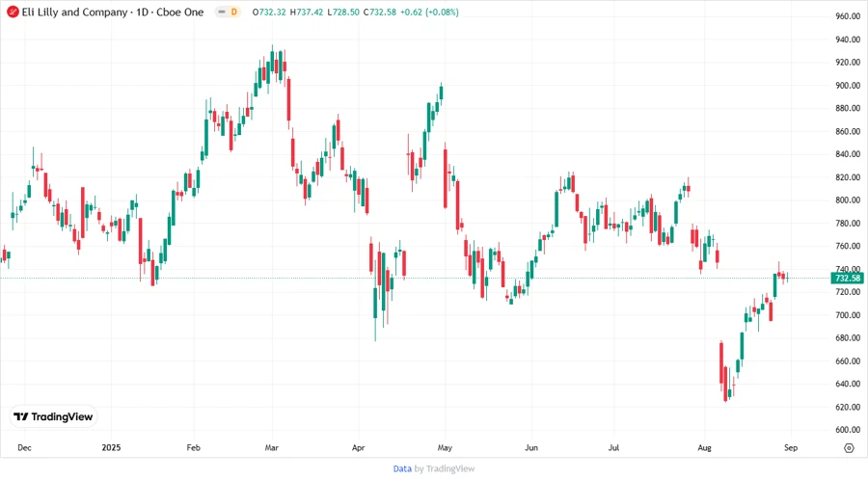The image size is (868, 480).
Task: Click the 640.00 price axis label
Action: pos(848,384)
